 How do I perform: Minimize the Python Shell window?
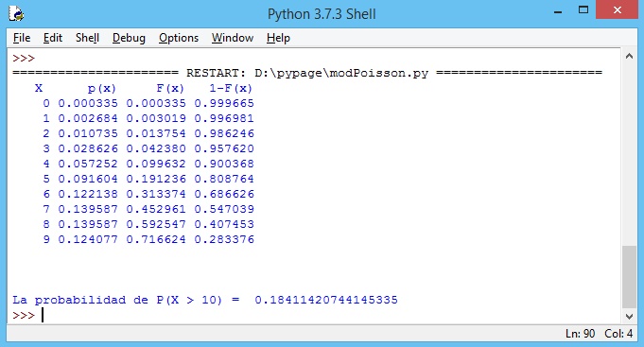coord(558,11)
